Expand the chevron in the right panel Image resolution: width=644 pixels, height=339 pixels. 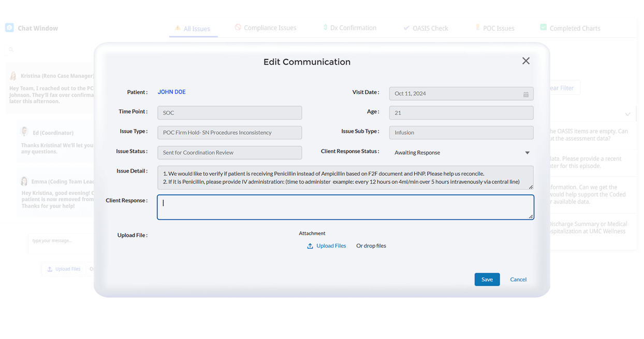[x=627, y=114]
